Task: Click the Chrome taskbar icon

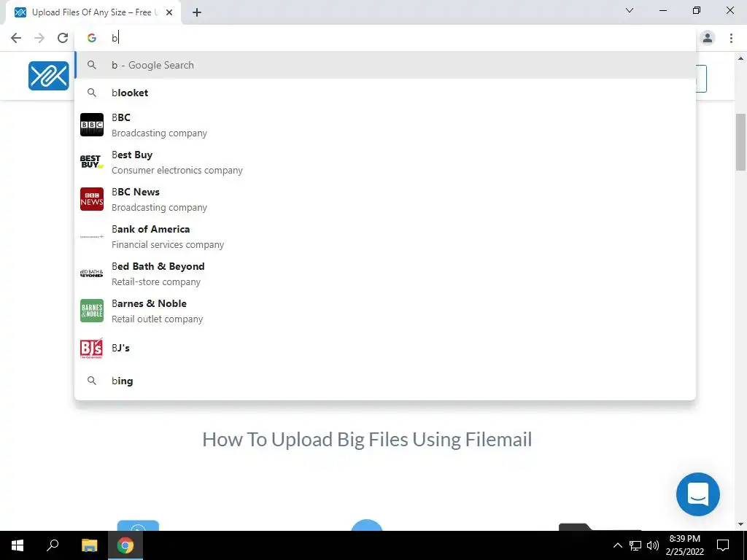Action: pyautogui.click(x=125, y=545)
